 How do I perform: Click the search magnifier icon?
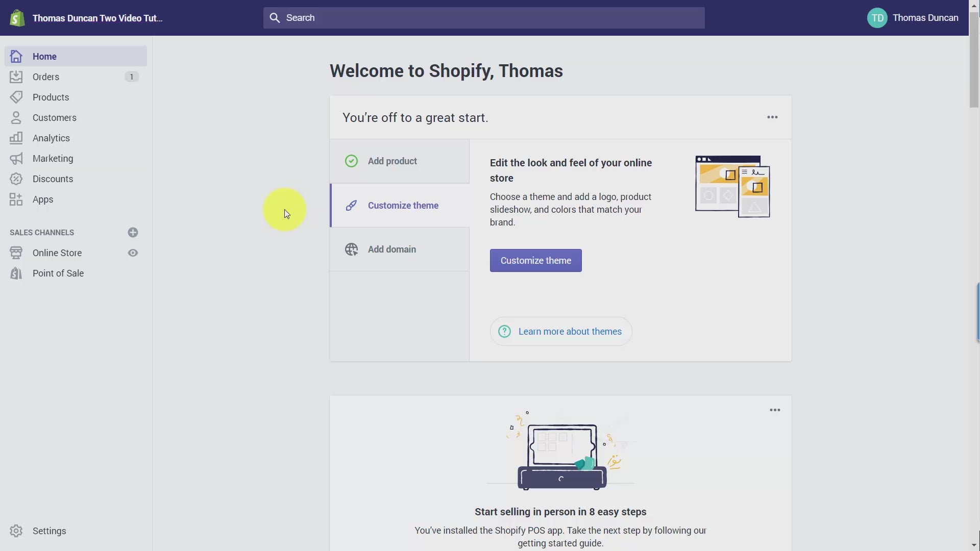tap(275, 18)
